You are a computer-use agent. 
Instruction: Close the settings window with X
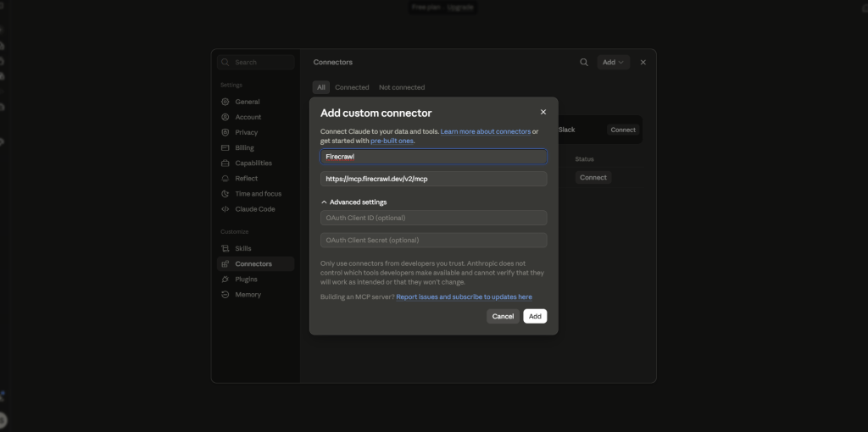643,63
